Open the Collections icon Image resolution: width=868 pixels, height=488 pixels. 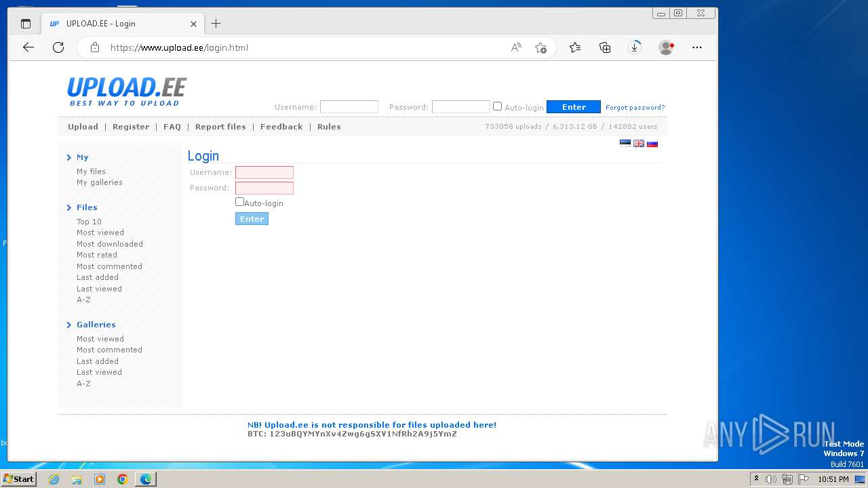click(x=605, y=47)
